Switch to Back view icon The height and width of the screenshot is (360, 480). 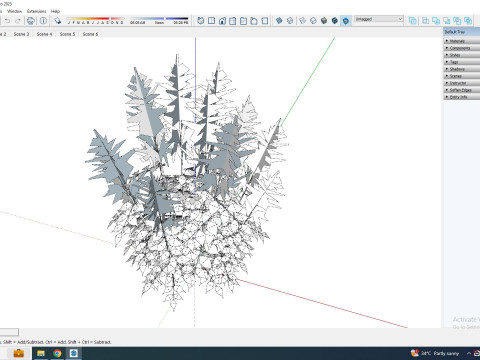coord(243,21)
